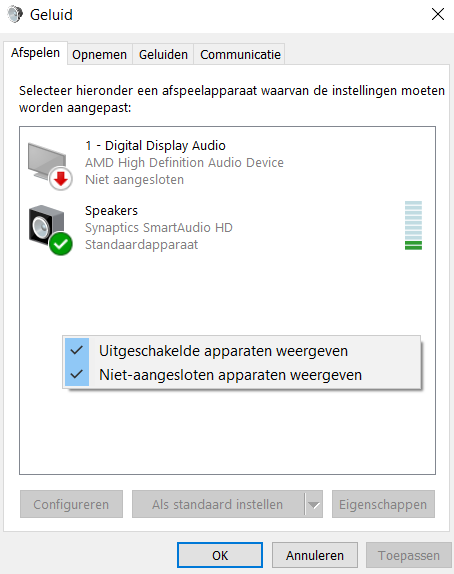Open Eigenschappen for the device
The height and width of the screenshot is (574, 454).
383,504
